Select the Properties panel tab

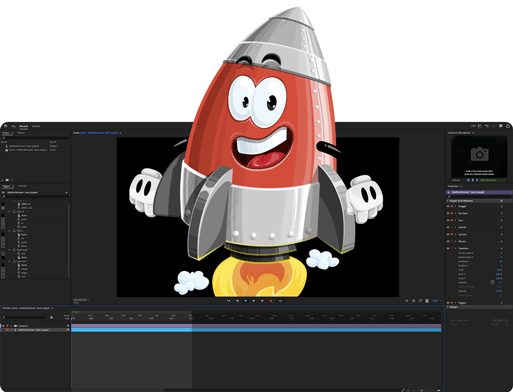click(453, 186)
